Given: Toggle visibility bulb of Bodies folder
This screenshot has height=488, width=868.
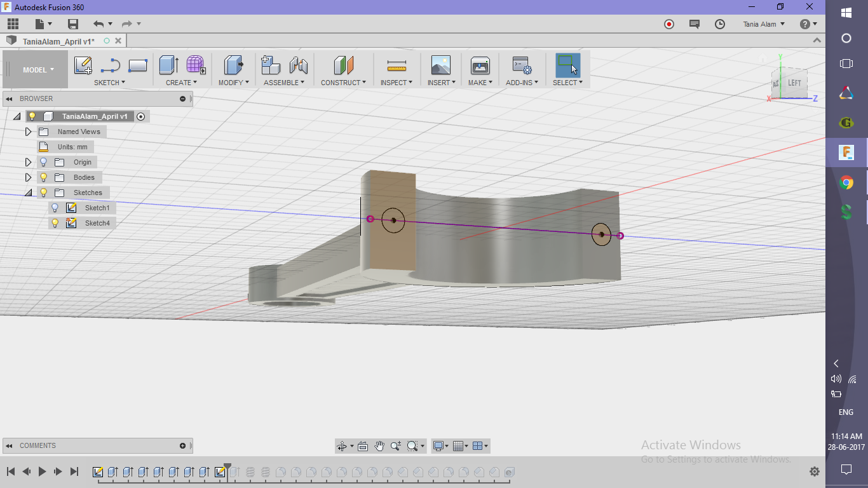Looking at the screenshot, I should tap(44, 177).
